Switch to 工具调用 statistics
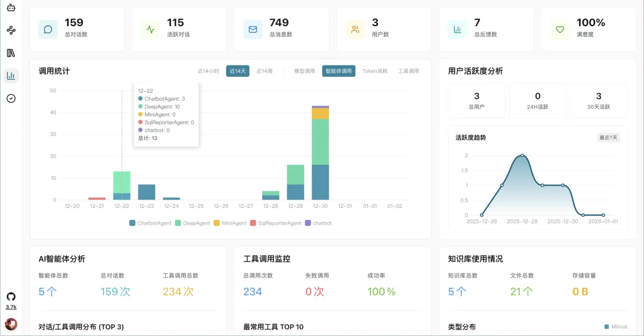This screenshot has height=336, width=644. coord(408,71)
